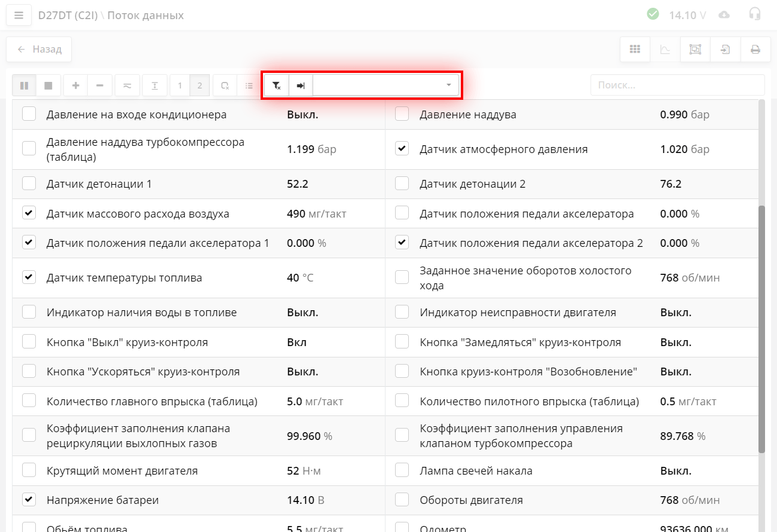Click the vertical scrollbar thumb
Viewport: 777px width, 532px height.
tap(761, 329)
